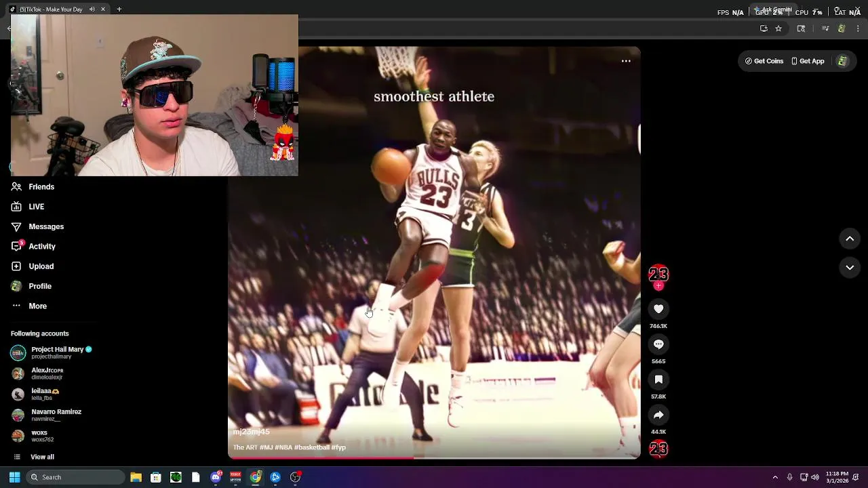Click Ask Gemini button in Chrome
Viewport: 868px width, 488px height.
(775, 9)
